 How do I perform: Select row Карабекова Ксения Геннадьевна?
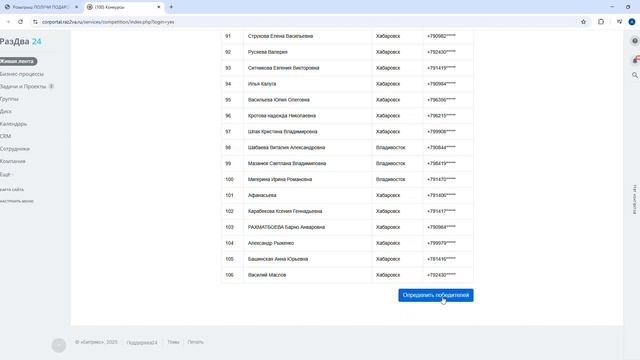347,211
